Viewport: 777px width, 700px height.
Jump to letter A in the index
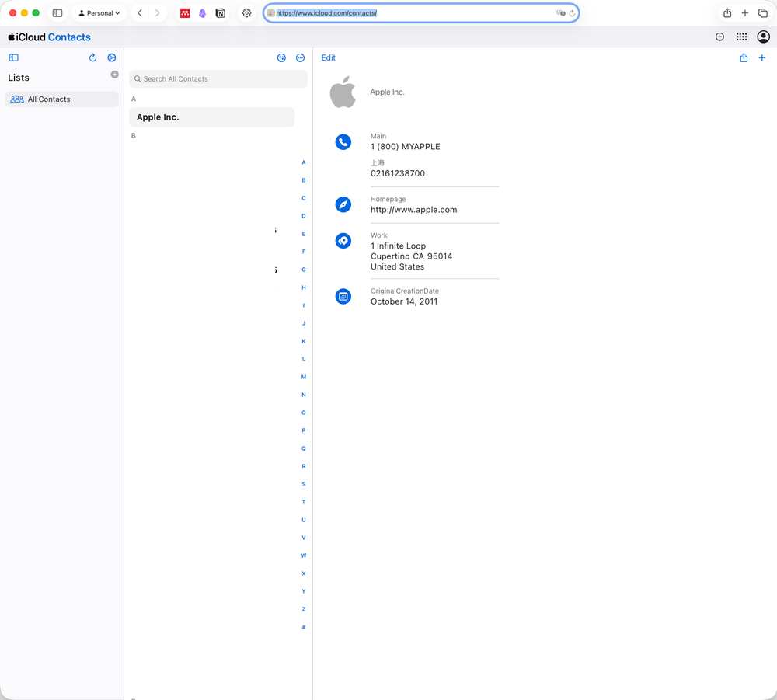[304, 162]
